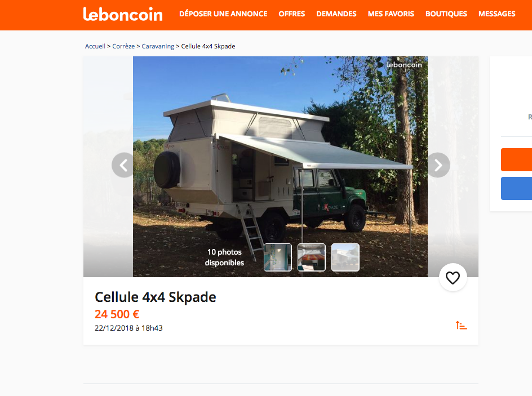Screen dimensions: 532x396
Task: Click the orange sort-up list icon
Action: point(461,326)
